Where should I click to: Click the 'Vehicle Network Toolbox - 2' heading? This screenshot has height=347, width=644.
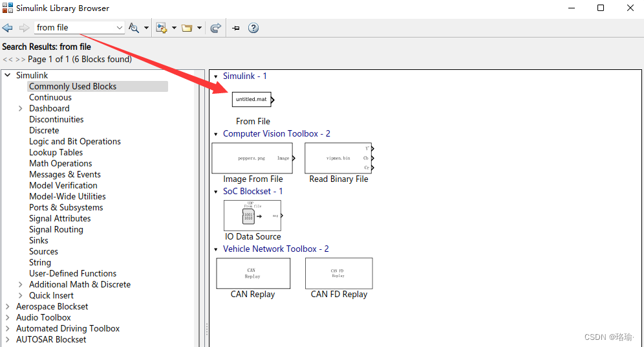(276, 249)
